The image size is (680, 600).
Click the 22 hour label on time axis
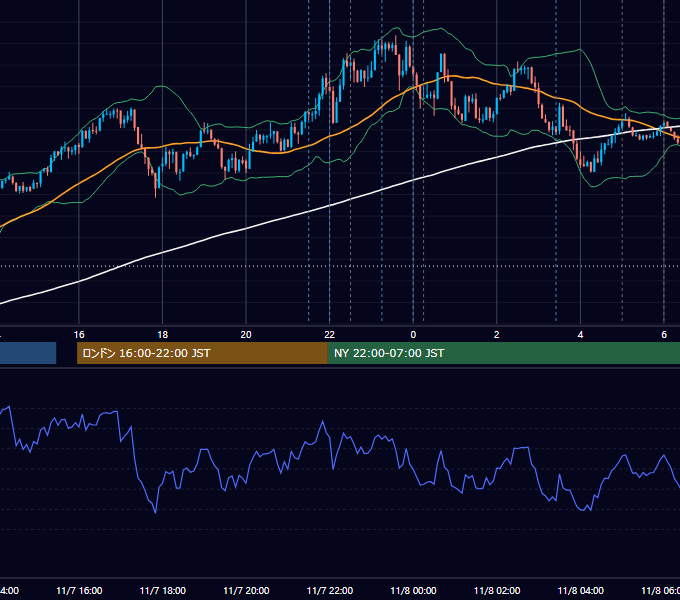pyautogui.click(x=330, y=335)
